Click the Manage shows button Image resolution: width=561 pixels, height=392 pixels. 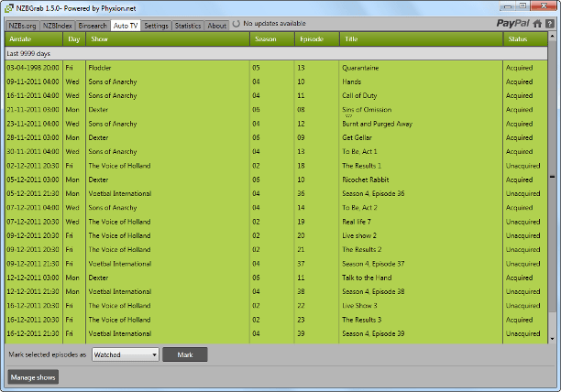coord(33,377)
